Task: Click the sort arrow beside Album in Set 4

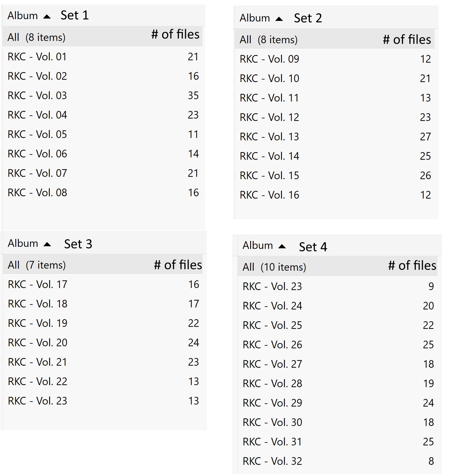Action: point(282,246)
